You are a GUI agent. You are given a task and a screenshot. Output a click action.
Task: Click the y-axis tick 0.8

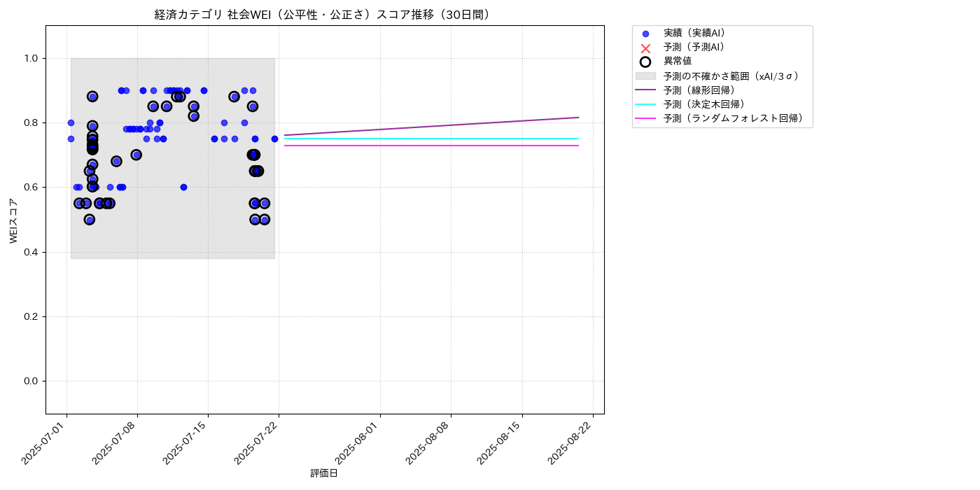[x=31, y=122]
